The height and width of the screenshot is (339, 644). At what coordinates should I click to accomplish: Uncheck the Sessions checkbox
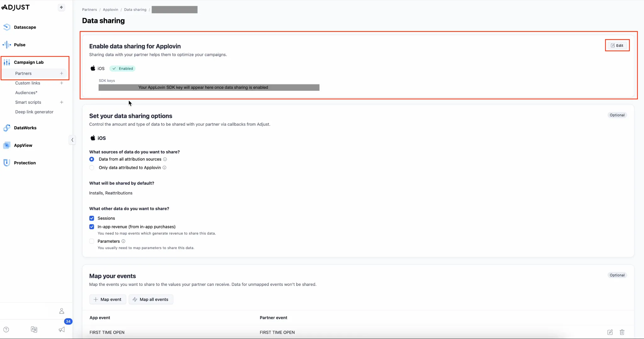(x=92, y=218)
